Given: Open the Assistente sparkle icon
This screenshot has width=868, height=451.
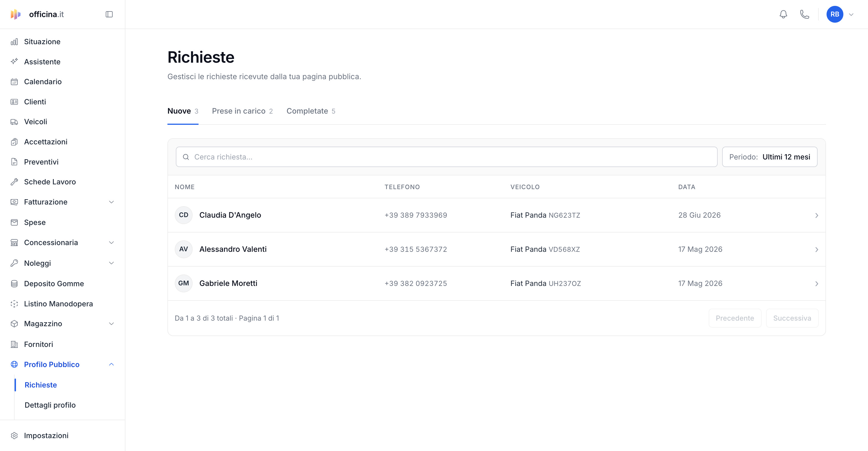Looking at the screenshot, I should 14,62.
